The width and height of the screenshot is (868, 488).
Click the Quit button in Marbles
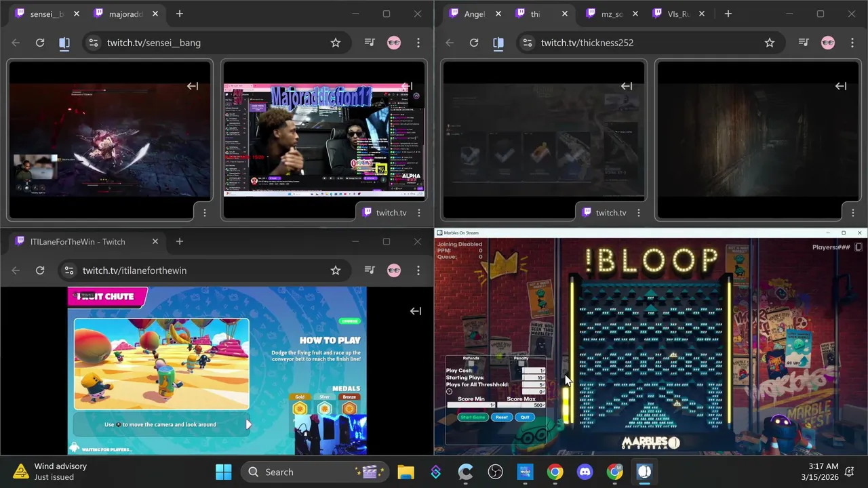coord(525,418)
